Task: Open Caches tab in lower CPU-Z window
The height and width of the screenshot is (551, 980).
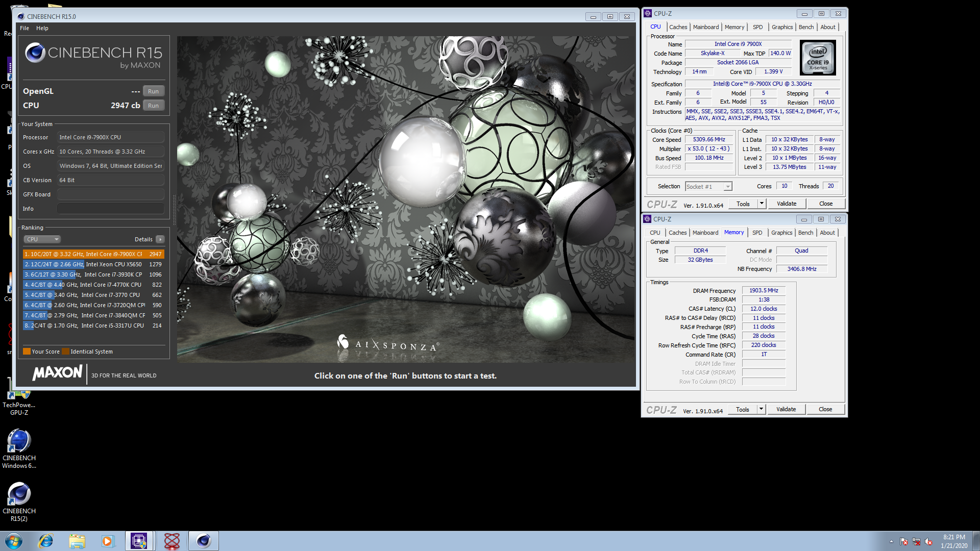Action: coord(677,233)
